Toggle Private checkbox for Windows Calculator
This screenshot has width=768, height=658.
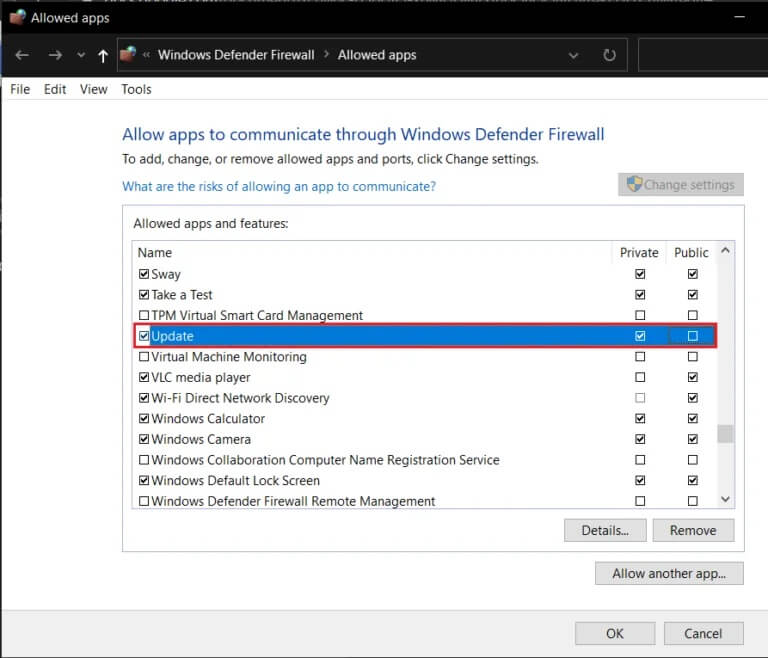640,419
